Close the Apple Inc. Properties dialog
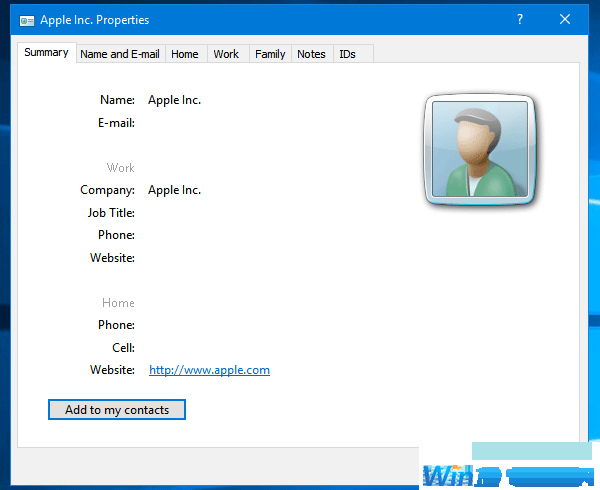Screen dimensions: 600x490 pos(566,19)
